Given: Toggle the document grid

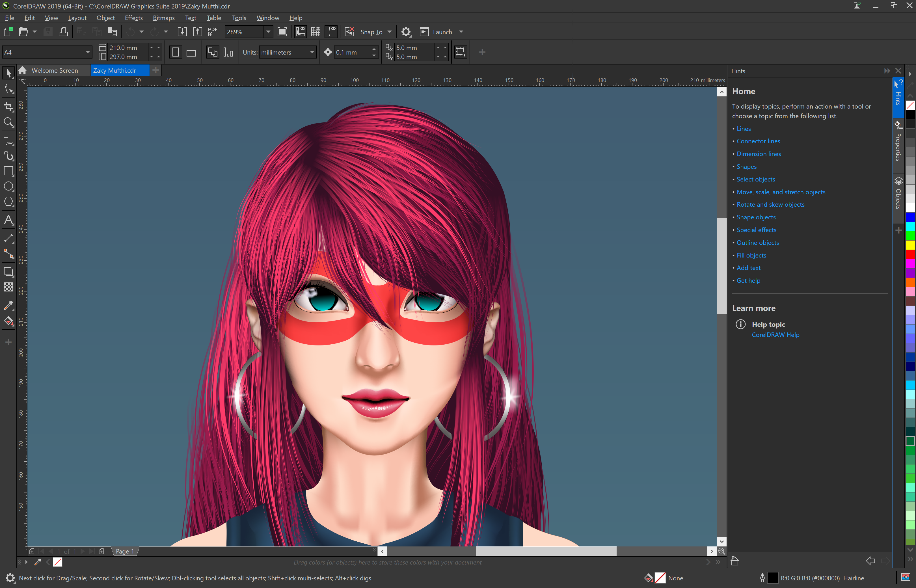Looking at the screenshot, I should [316, 32].
